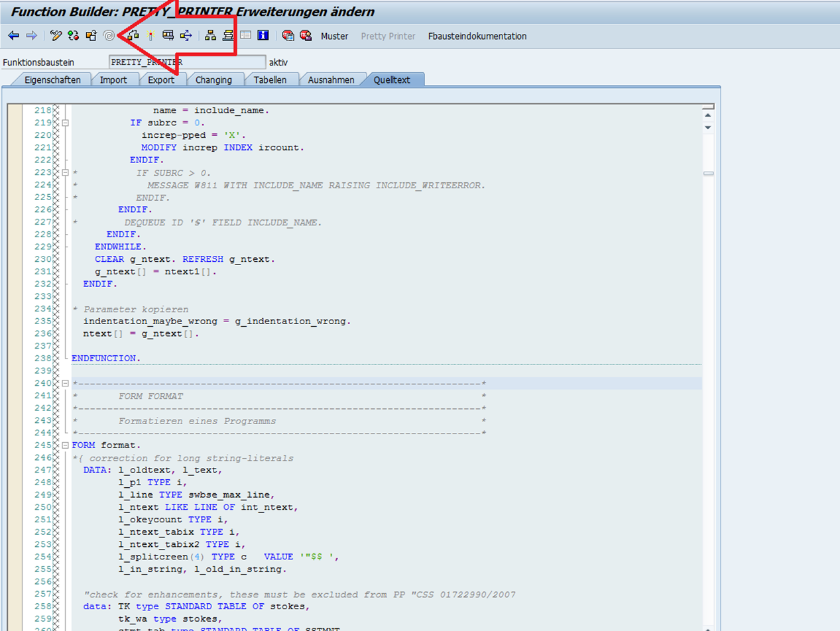Click the 'l_in_string, l_old_in_string.' line

(202, 569)
